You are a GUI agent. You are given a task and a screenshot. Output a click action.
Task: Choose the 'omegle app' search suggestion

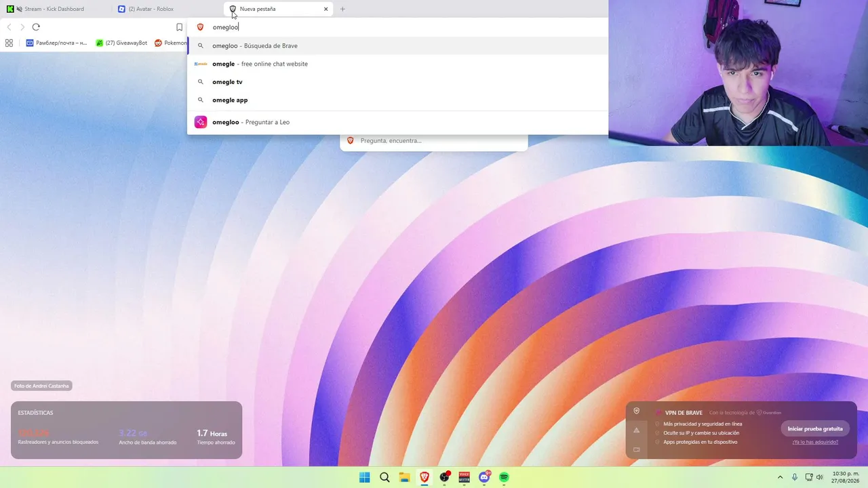point(398,100)
